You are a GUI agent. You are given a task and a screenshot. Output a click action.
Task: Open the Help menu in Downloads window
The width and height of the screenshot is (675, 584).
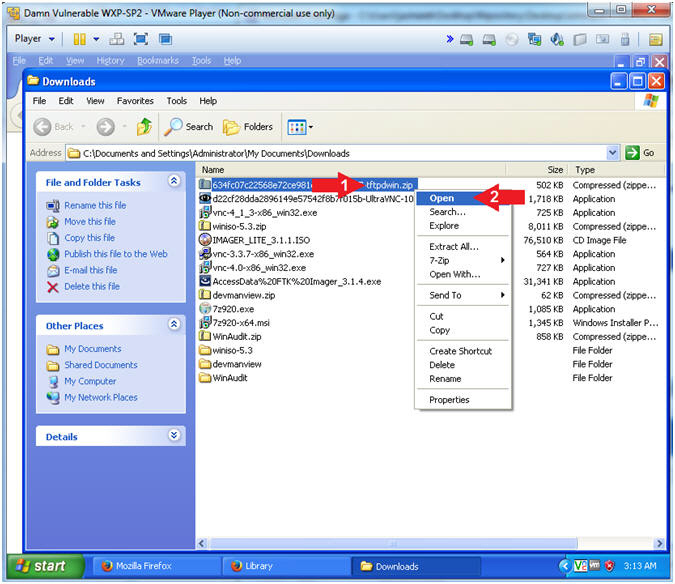click(x=208, y=101)
